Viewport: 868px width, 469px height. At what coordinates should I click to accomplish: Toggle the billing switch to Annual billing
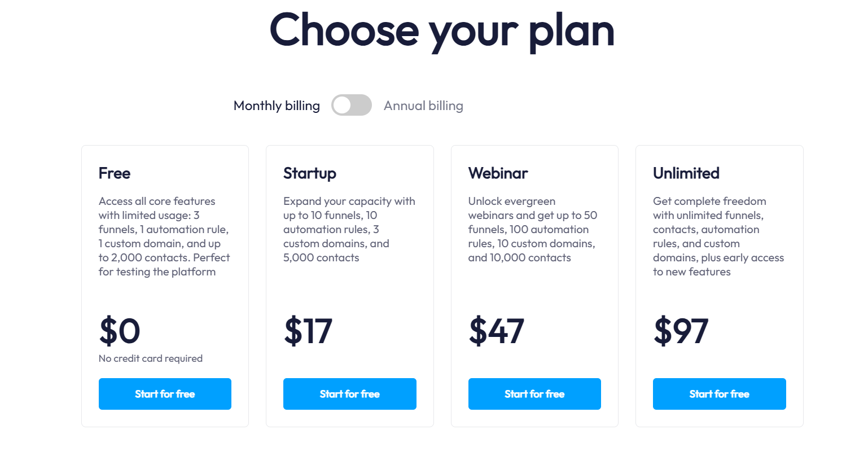[x=352, y=105]
